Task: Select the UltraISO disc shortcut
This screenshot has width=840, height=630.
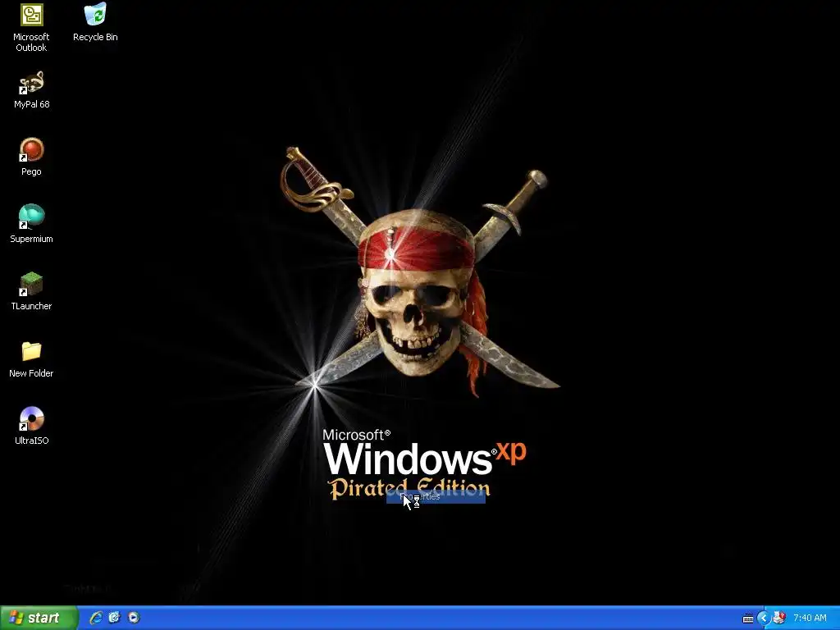Action: click(x=32, y=426)
